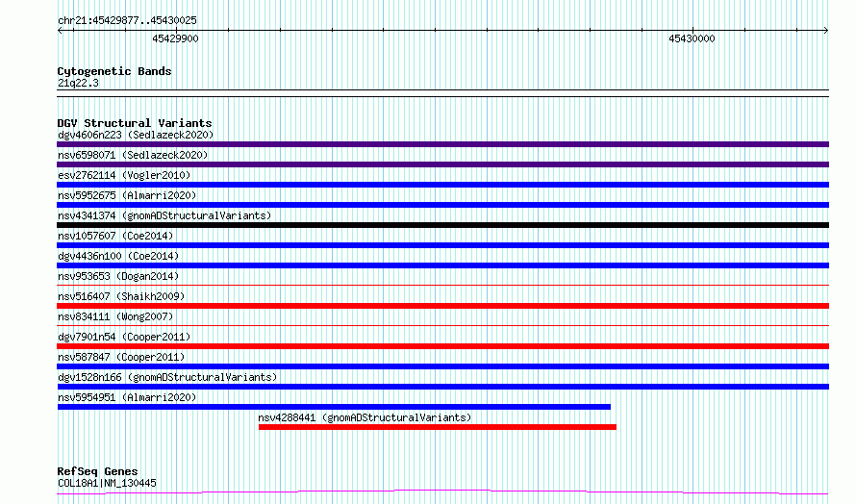Open variant esv2762114 (Vogler2010) label
856x504 pixels.
pyautogui.click(x=124, y=175)
